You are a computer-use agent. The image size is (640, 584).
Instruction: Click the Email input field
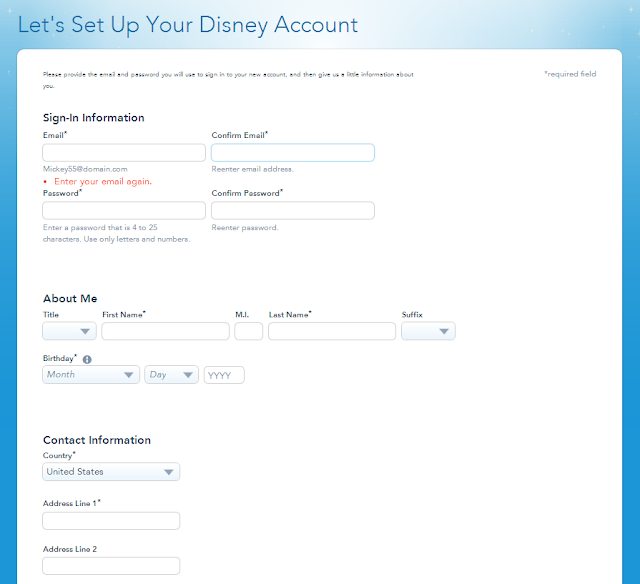pos(124,153)
